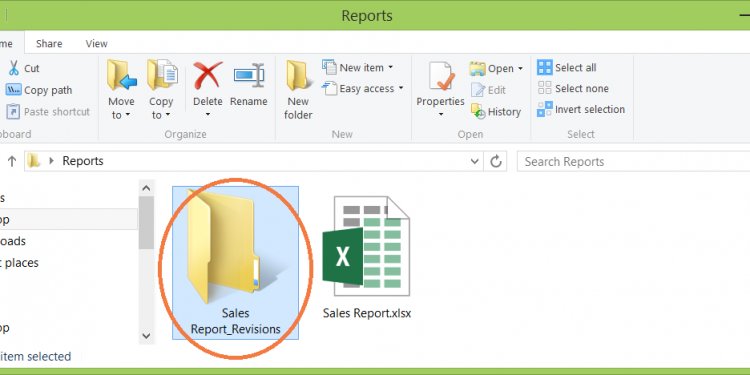Viewport: 750px width, 375px height.
Task: Click the Rename icon
Action: coord(249,75)
